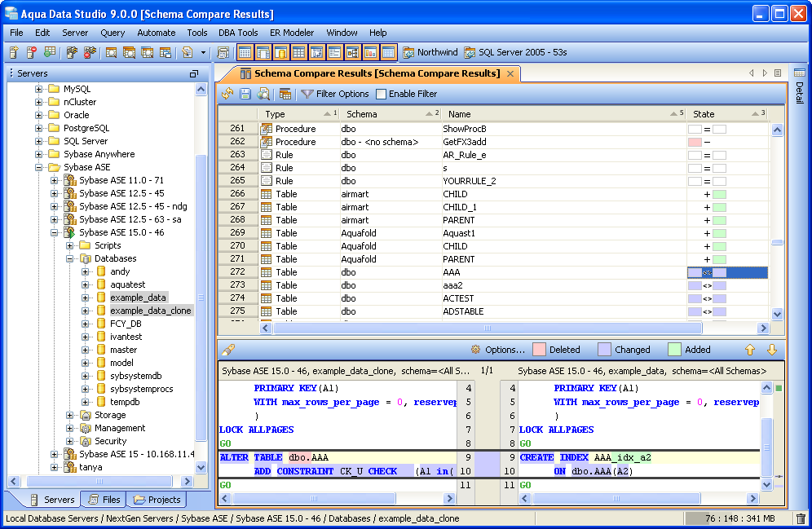
Task: Close the Schema Compare Results tab
Action: [x=510, y=73]
